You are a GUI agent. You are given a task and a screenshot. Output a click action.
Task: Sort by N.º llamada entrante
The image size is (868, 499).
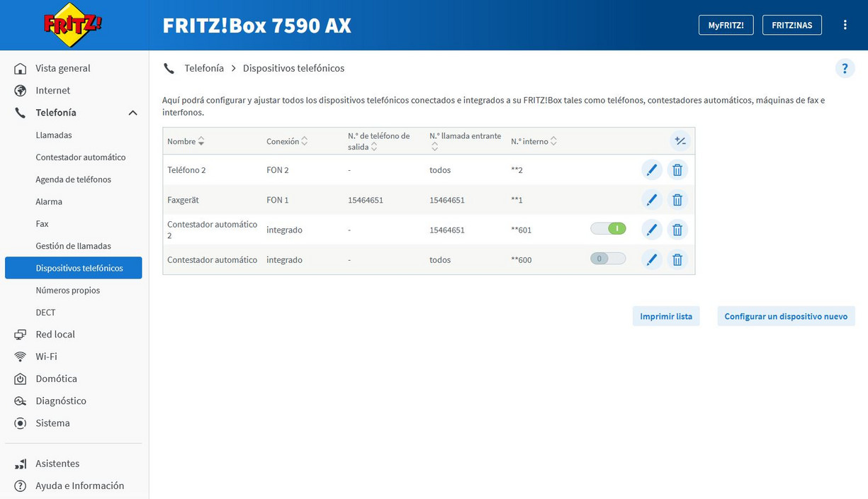(465, 141)
